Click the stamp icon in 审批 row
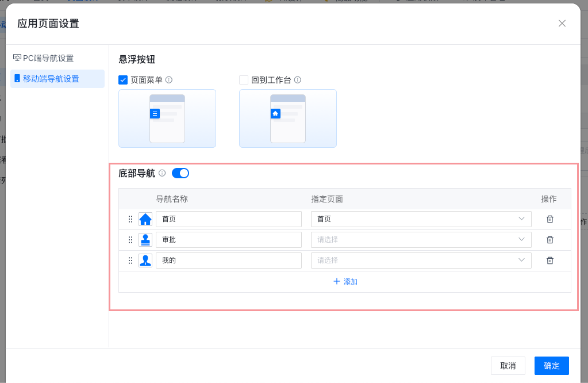Image resolution: width=588 pixels, height=383 pixels. pos(145,240)
